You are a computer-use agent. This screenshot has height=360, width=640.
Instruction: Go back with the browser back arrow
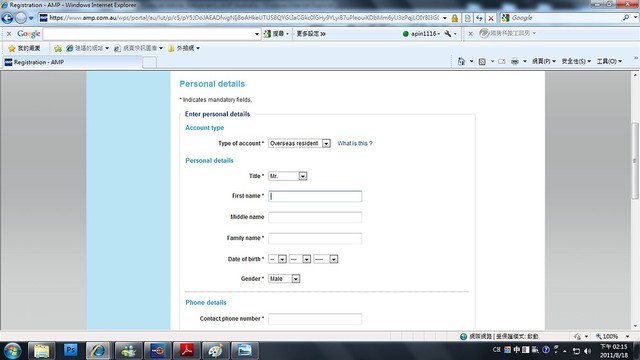click(x=7, y=18)
